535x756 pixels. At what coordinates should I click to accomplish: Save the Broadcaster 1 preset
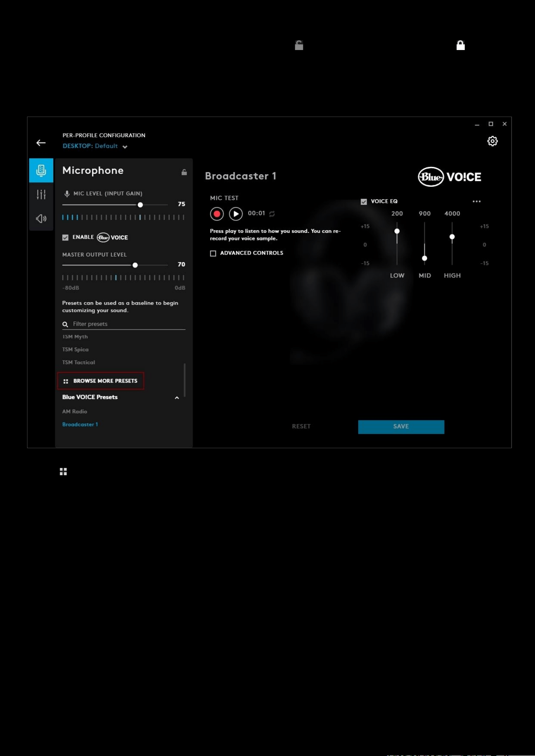pyautogui.click(x=401, y=427)
